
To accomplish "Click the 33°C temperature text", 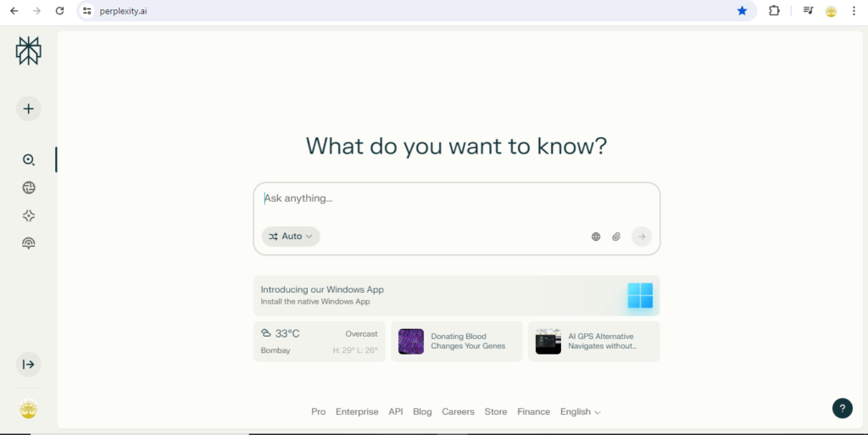I will click(x=287, y=333).
